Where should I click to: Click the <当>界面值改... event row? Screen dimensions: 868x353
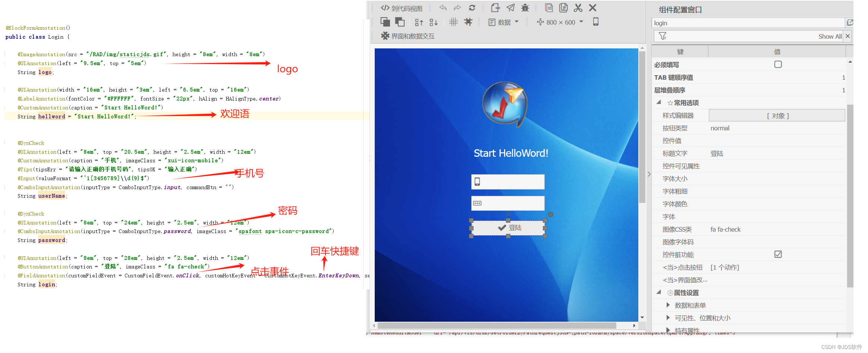pos(749,280)
